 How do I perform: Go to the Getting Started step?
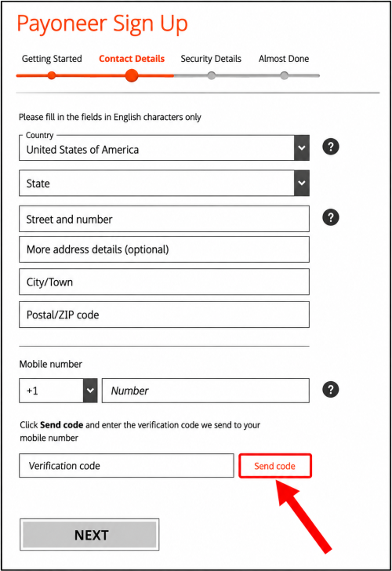52,59
